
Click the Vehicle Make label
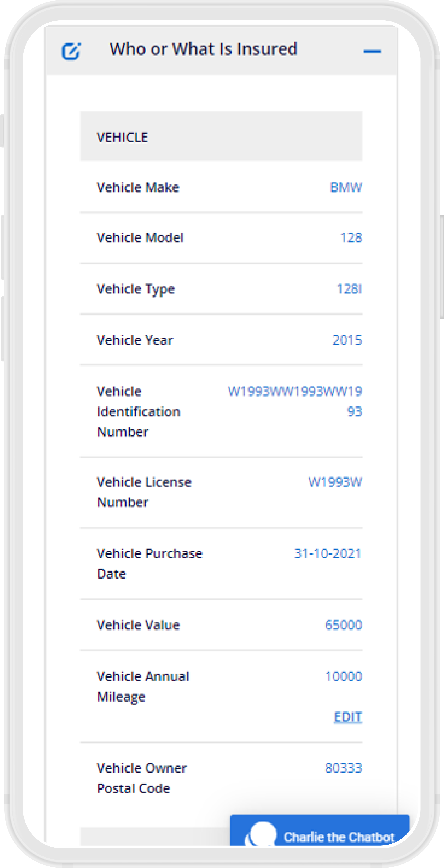(x=138, y=187)
